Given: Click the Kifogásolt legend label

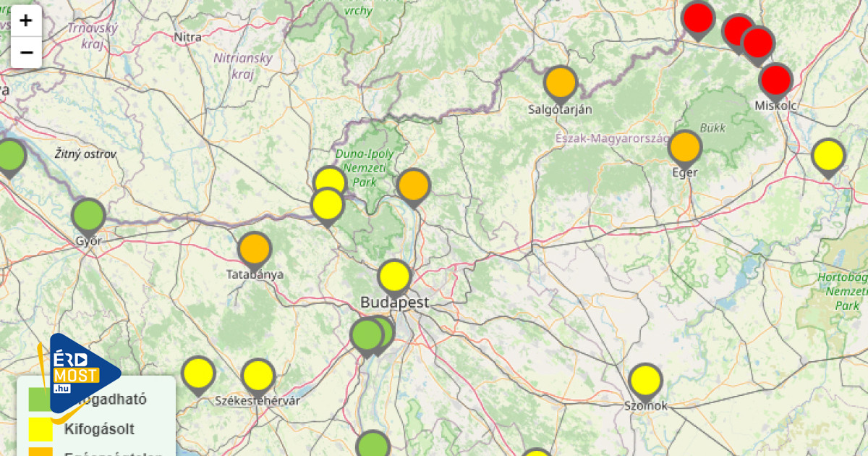Looking at the screenshot, I should (99, 429).
